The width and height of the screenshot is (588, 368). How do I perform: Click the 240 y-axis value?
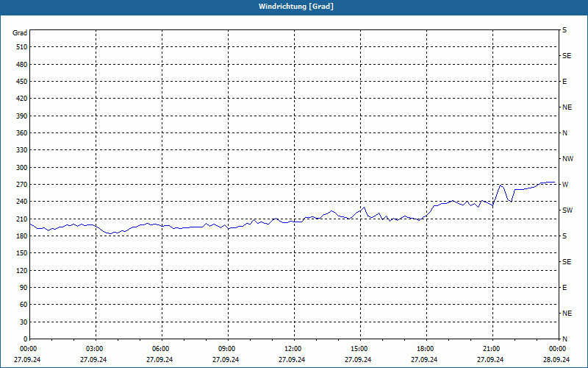point(22,201)
